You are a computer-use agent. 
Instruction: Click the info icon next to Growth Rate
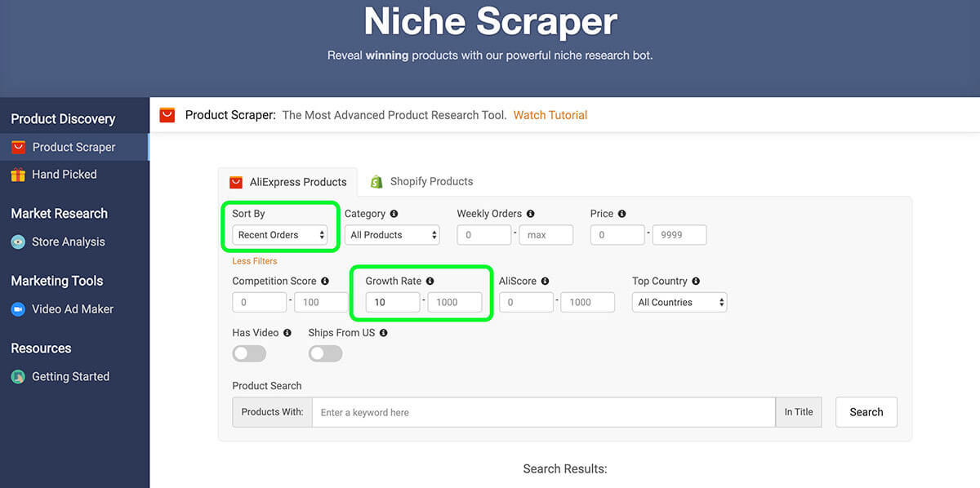(430, 281)
